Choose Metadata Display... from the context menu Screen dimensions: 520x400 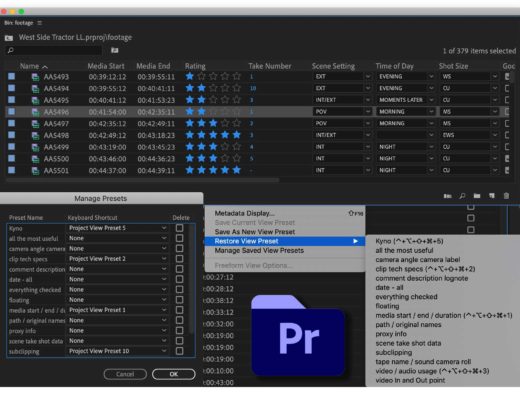[285, 213]
